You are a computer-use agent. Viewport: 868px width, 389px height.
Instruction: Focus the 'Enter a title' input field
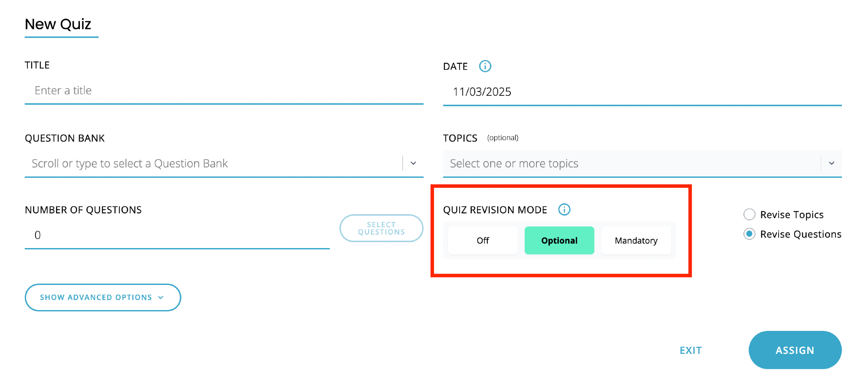(224, 91)
